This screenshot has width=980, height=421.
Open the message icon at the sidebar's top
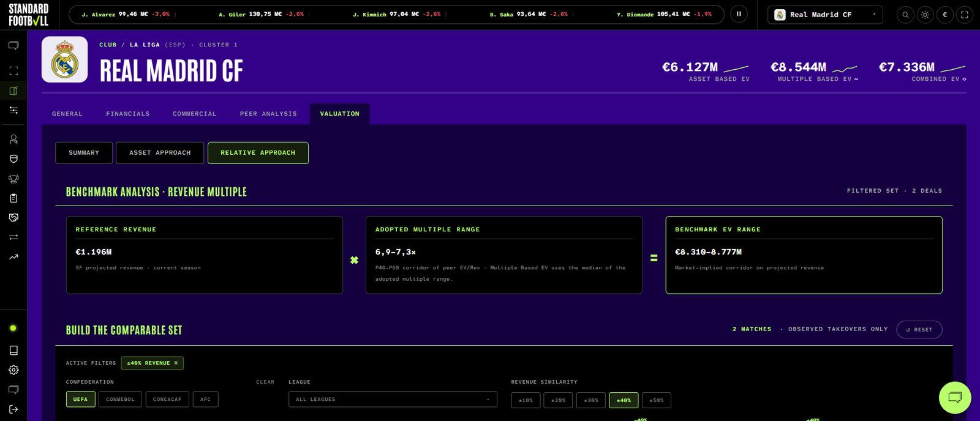point(13,45)
